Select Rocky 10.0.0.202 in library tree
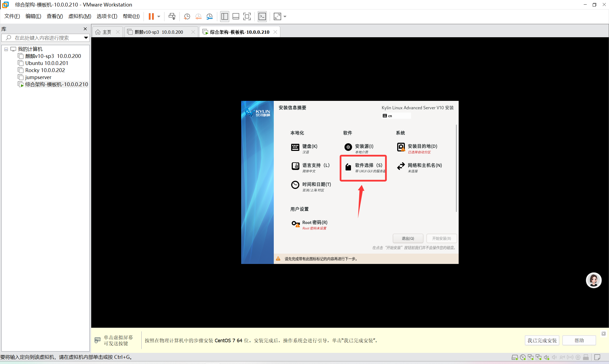 coord(45,70)
